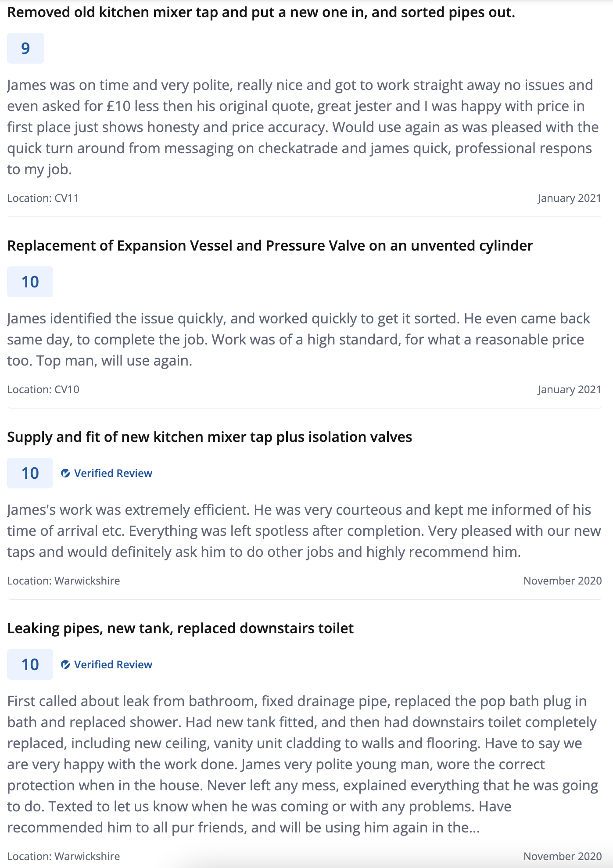Viewport: 613px width, 868px height.
Task: Open the Verified Review label under isolation valves title
Action: [x=113, y=473]
